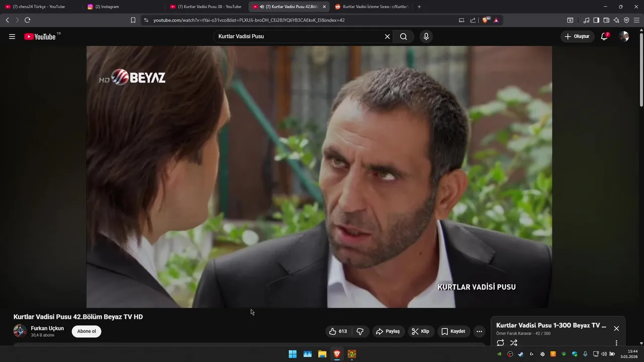Clear the search text with the X icon
The width and height of the screenshot is (644, 362).
tap(387, 37)
